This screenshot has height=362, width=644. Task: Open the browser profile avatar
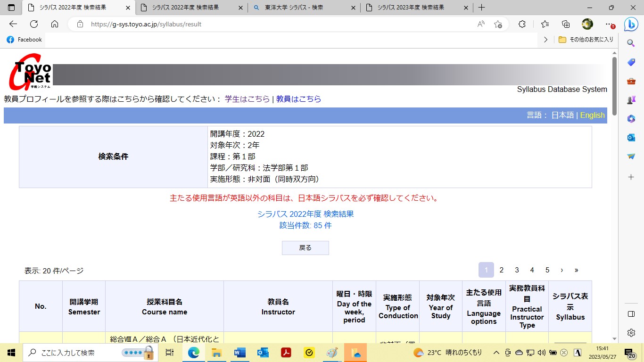coord(587,24)
